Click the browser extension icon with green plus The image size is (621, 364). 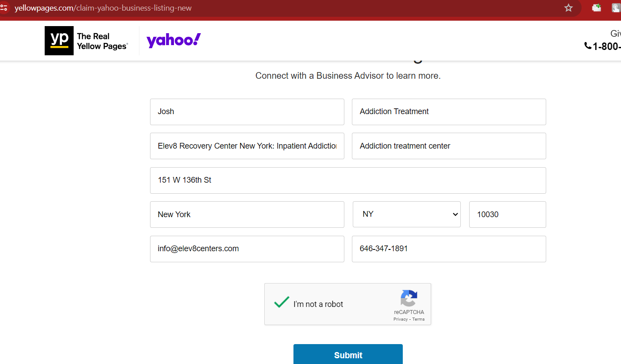click(x=597, y=8)
